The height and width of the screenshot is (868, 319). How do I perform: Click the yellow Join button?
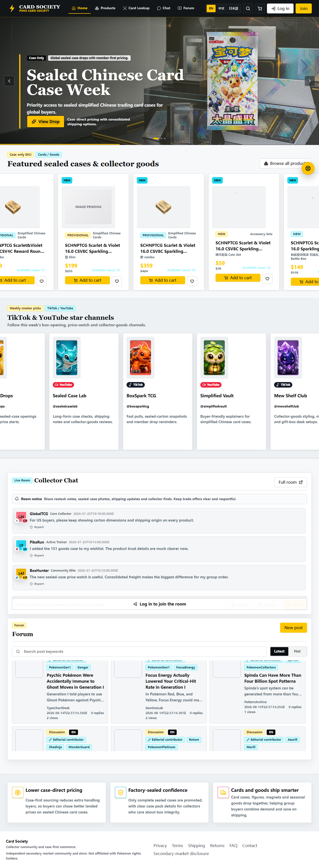[x=304, y=8]
